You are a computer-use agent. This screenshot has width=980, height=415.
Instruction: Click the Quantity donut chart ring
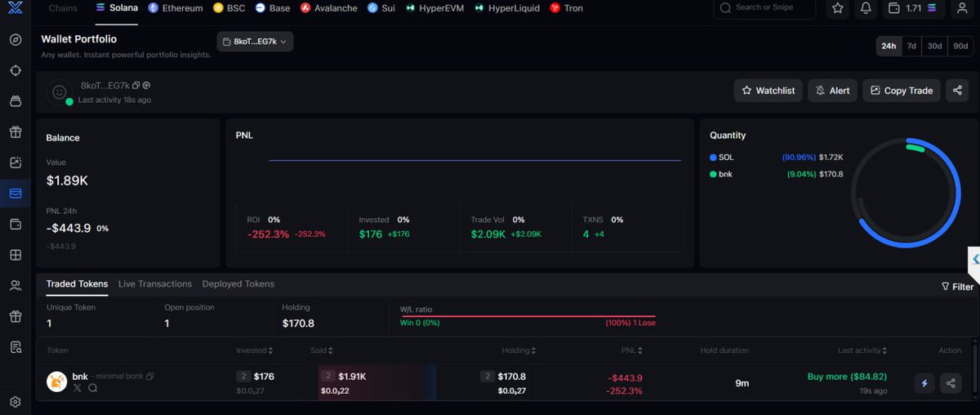[x=904, y=192]
